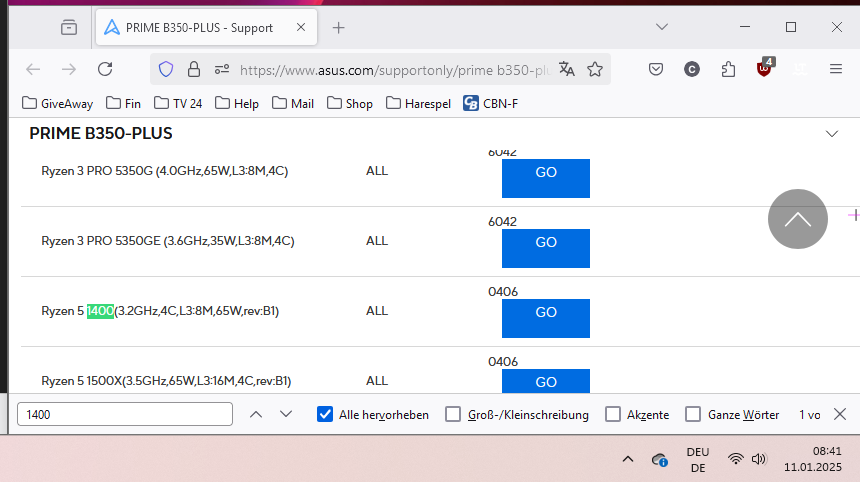Open the Shop bookmarks folder

click(350, 103)
